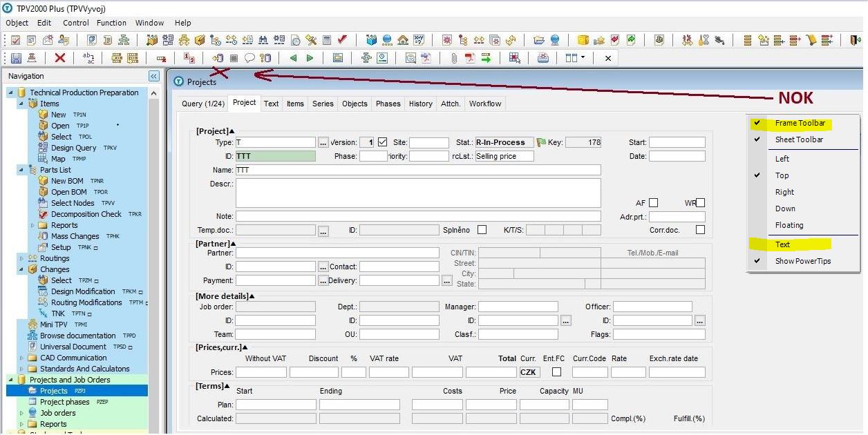Click the paperclip attachment icon
868x435 pixels.
(454, 58)
